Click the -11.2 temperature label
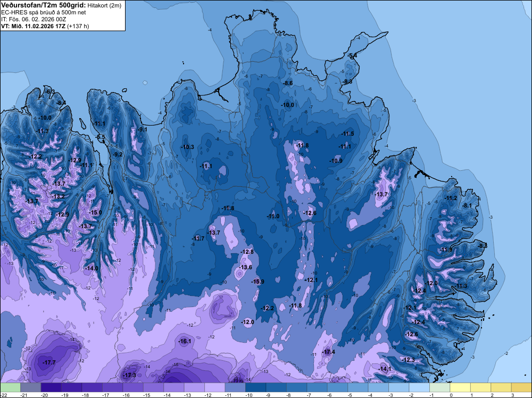 451,198
